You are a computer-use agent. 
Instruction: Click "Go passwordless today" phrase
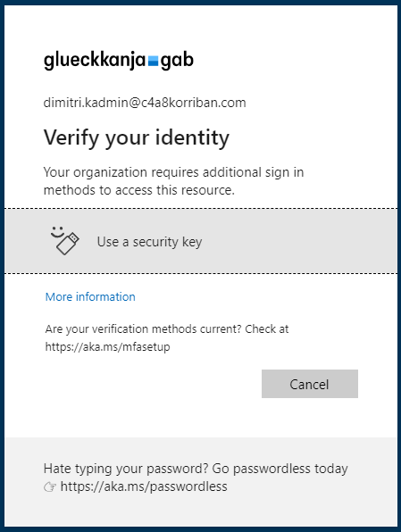(280, 469)
